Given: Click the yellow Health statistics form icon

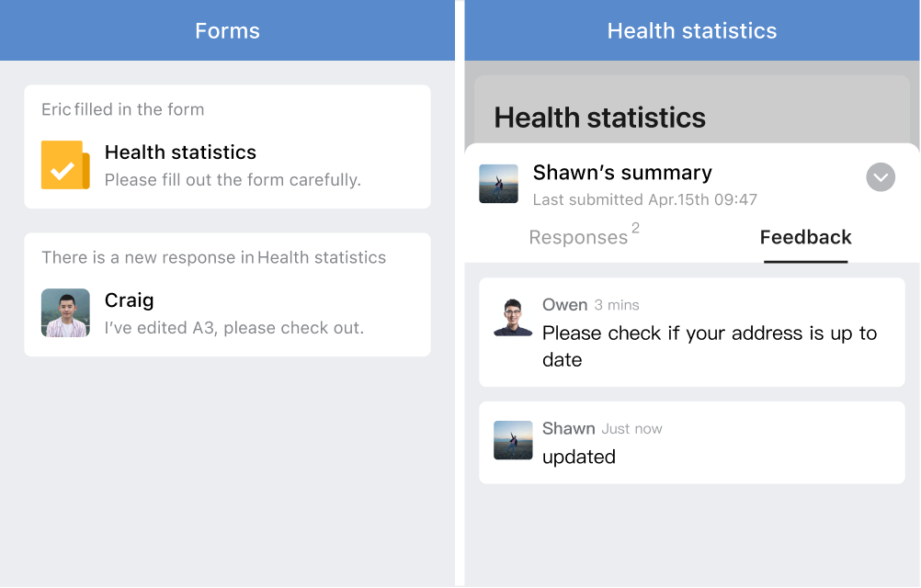Looking at the screenshot, I should tap(65, 164).
